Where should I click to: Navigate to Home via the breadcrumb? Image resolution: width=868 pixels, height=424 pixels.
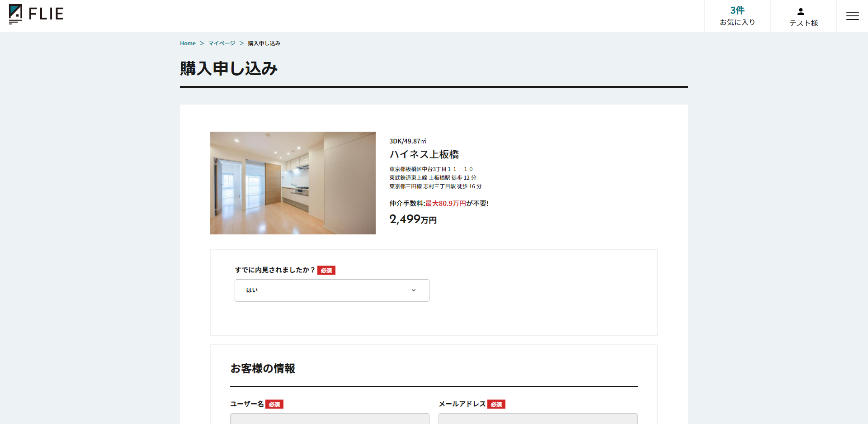click(x=188, y=43)
